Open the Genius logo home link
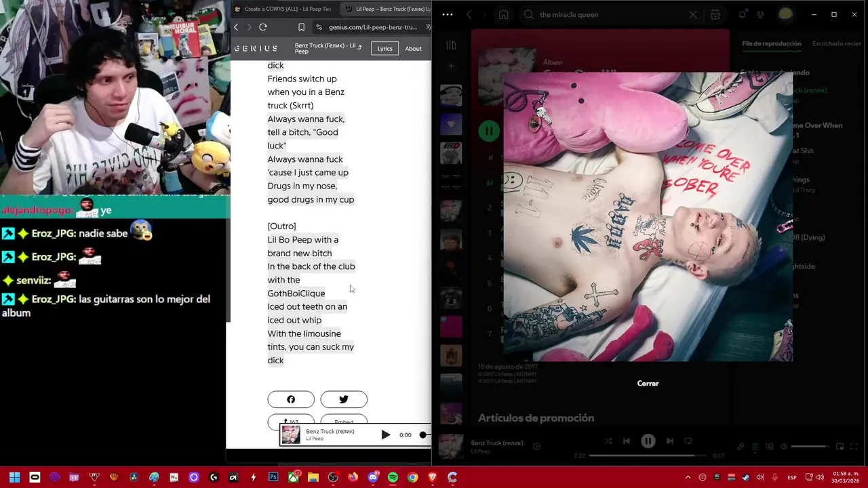This screenshot has height=488, width=868. pyautogui.click(x=256, y=49)
